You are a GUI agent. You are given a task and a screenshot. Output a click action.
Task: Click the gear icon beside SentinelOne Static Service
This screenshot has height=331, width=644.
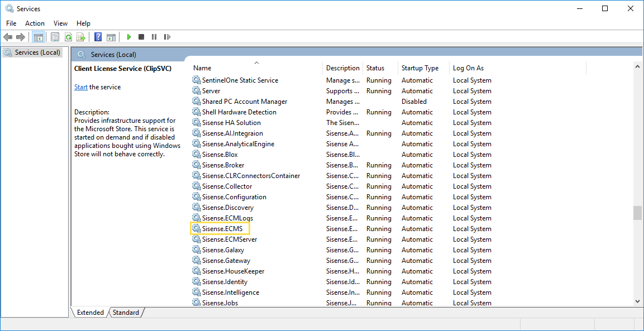click(x=197, y=80)
